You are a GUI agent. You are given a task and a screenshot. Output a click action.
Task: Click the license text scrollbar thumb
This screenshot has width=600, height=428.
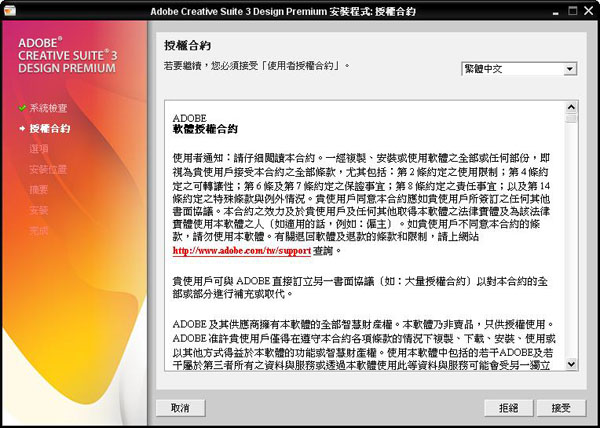coord(571,119)
